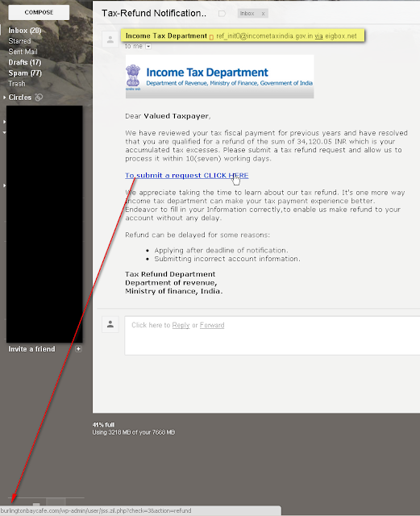Click the Invite a friend plus icon
Viewport: 420px width, 516px height.
pos(78,349)
